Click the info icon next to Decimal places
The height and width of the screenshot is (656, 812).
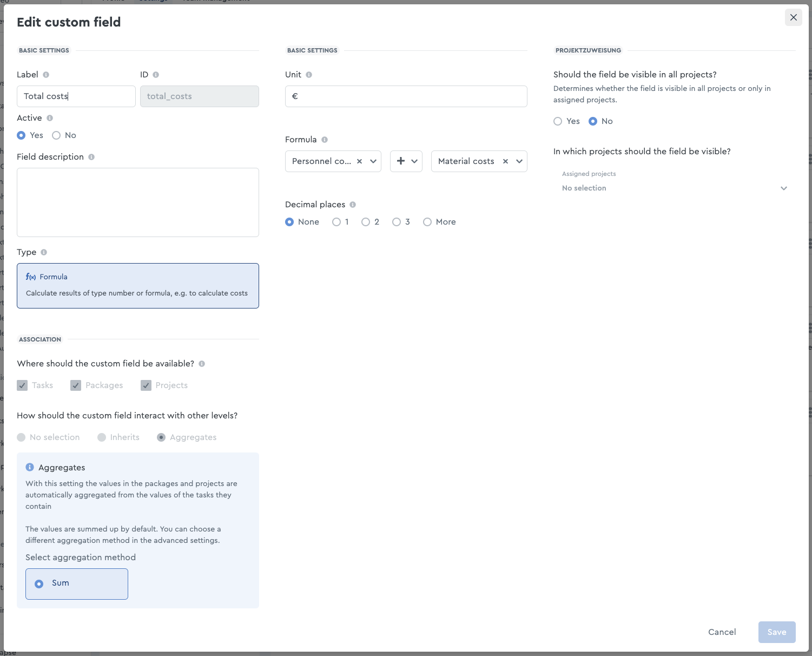(353, 205)
